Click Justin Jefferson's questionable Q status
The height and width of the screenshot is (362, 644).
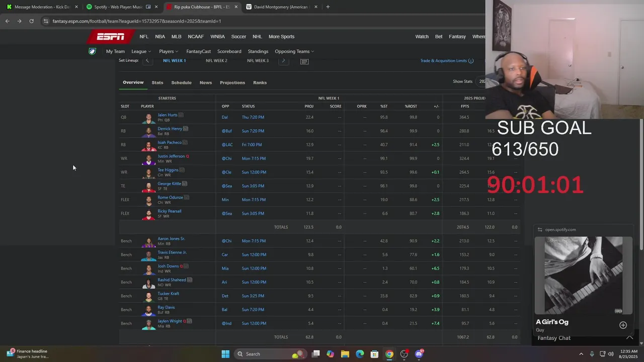[x=188, y=156]
